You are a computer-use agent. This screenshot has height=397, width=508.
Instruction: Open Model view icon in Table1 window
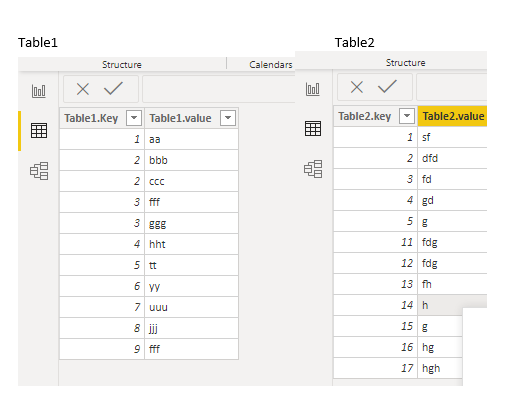tap(39, 171)
